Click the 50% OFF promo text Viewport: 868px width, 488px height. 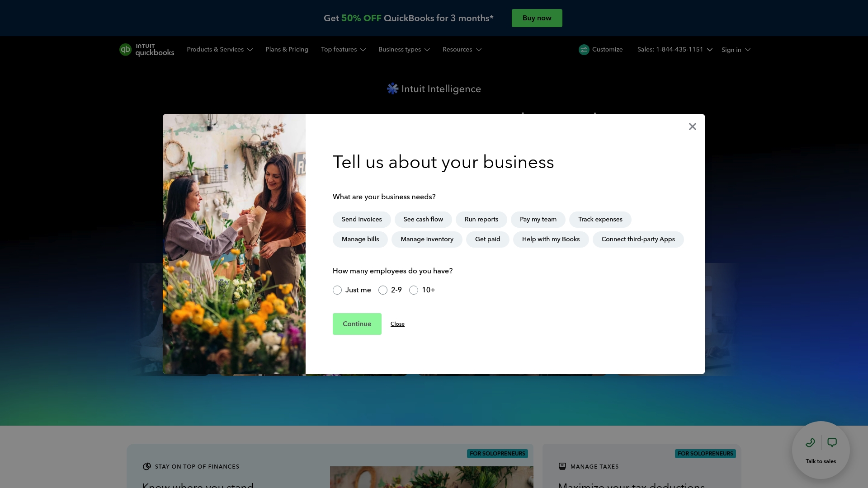click(x=361, y=18)
